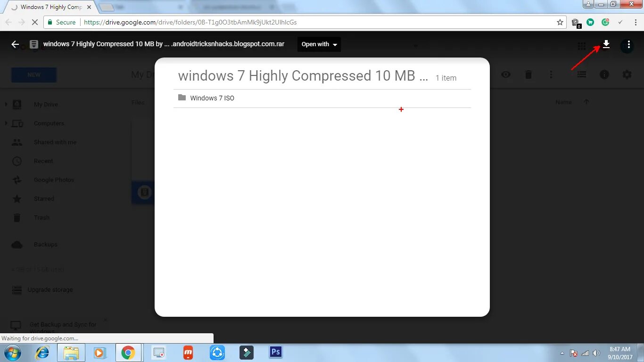Dismiss the Get Backup and Sync notice
644x362 pixels.
click(105, 320)
